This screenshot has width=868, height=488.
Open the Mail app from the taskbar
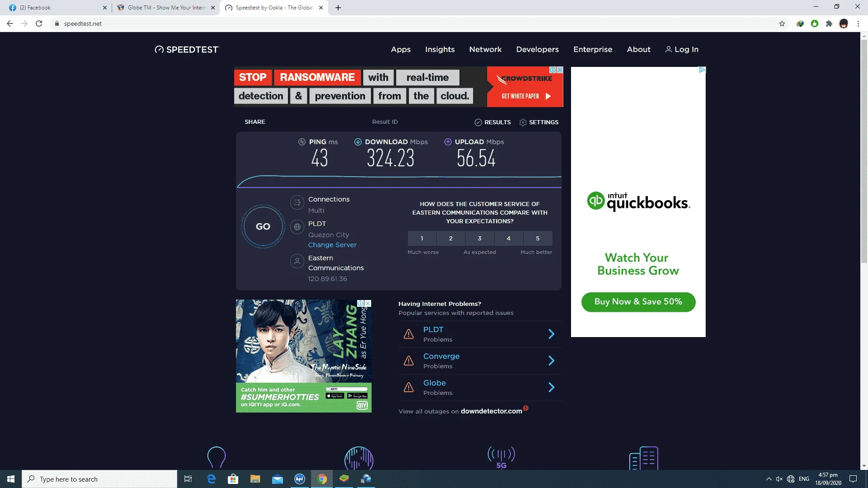(278, 479)
